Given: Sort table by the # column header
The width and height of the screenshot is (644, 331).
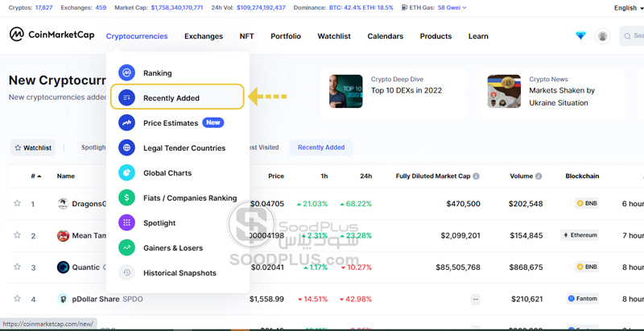Looking at the screenshot, I should tap(35, 176).
